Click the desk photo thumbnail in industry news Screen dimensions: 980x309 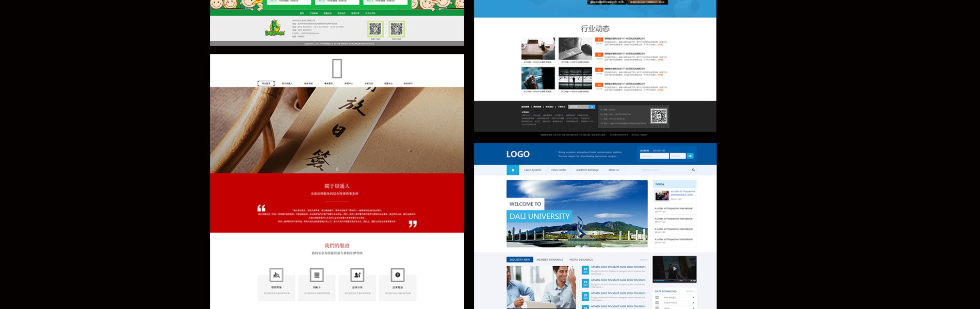[538, 49]
